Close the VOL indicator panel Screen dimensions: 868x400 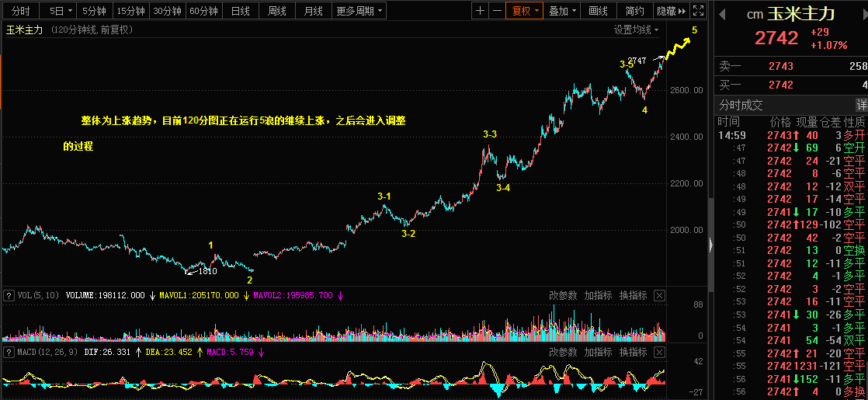(x=659, y=295)
